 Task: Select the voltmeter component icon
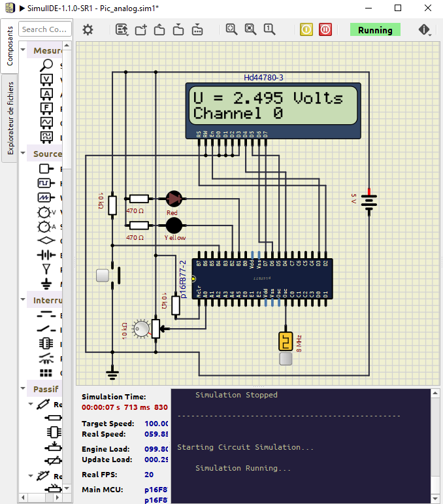(46, 80)
